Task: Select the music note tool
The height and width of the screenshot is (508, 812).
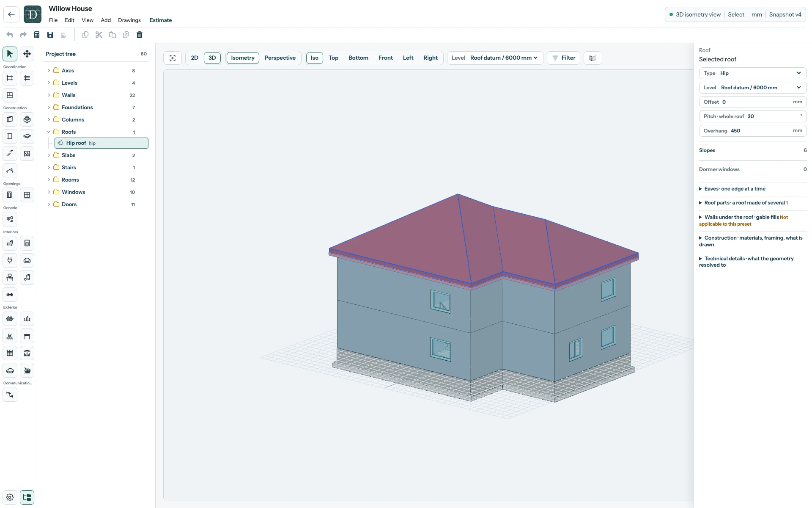Action: [27, 278]
